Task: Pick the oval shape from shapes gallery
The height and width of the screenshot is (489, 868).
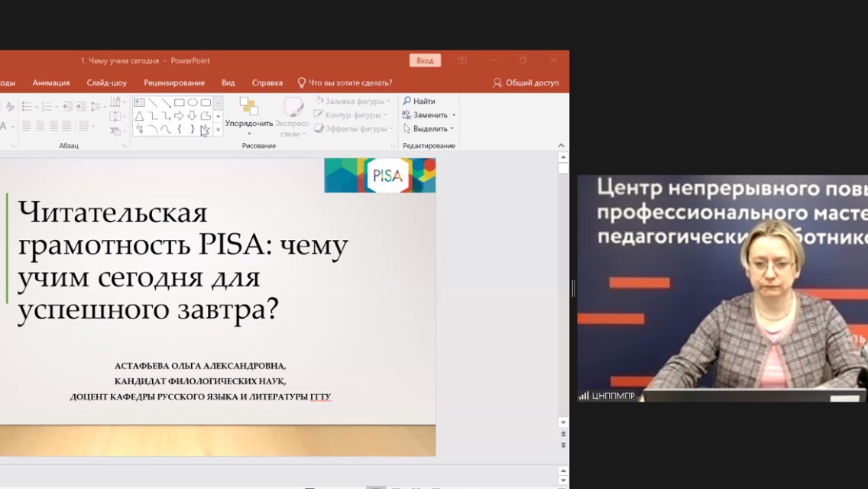Action: coord(193,102)
